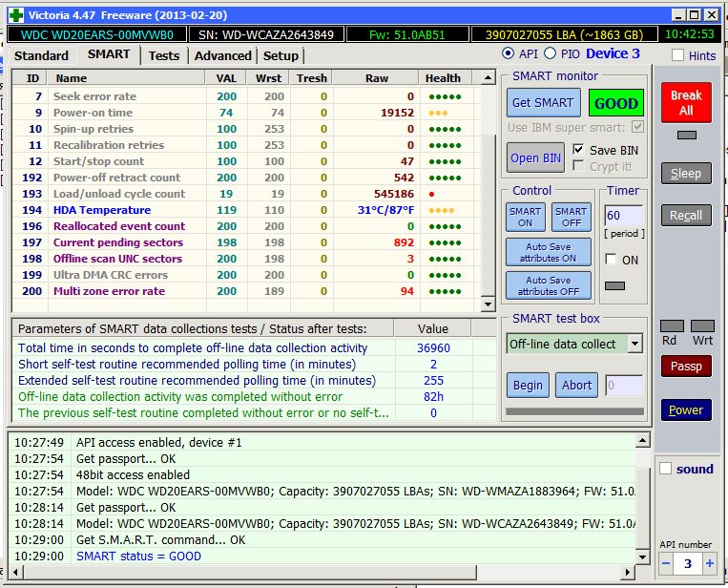Open the Off-line data collect dropdown
This screenshot has height=588, width=728.
point(634,345)
